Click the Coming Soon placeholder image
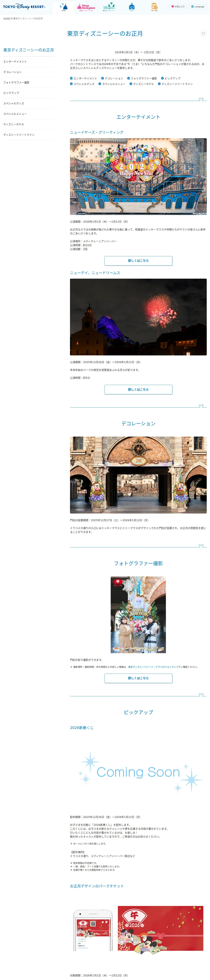Screen dimensions: 210x980 [x=138, y=772]
